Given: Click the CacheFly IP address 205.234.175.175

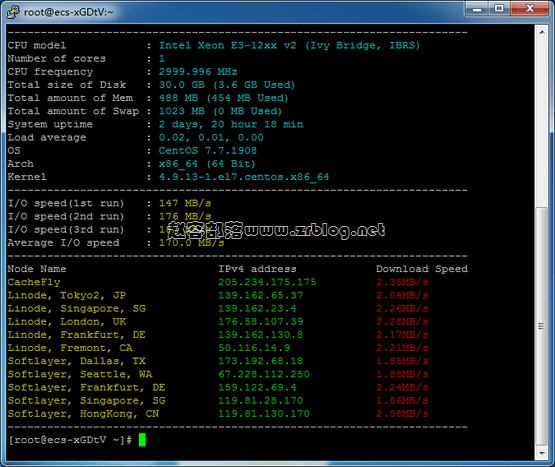Looking at the screenshot, I should 267,282.
